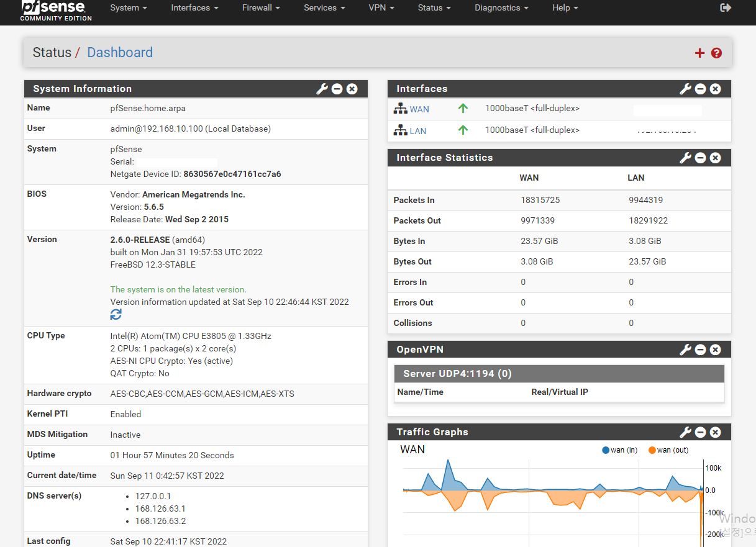Viewport: 756px width, 547px height.
Task: Select the pfSense.home.arpa hostname text
Action: (148, 108)
